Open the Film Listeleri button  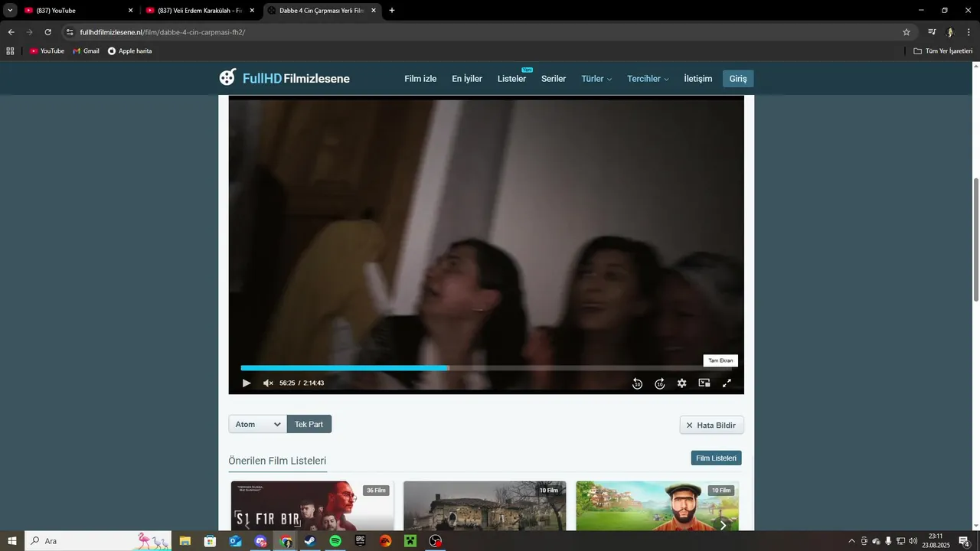pos(716,458)
